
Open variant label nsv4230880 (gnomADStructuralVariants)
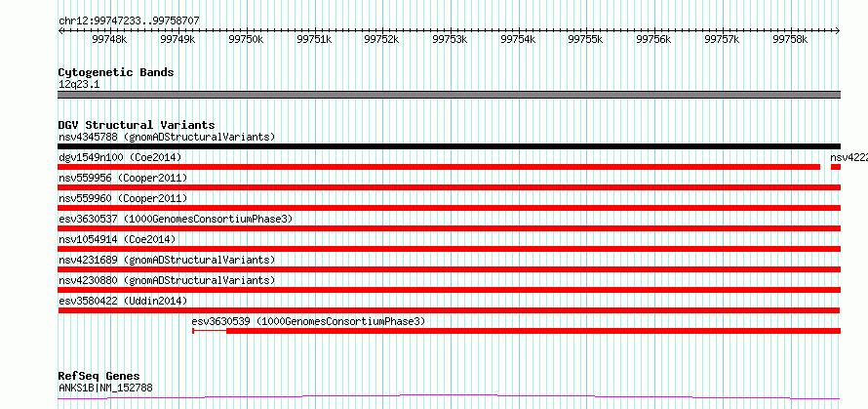pos(167,280)
